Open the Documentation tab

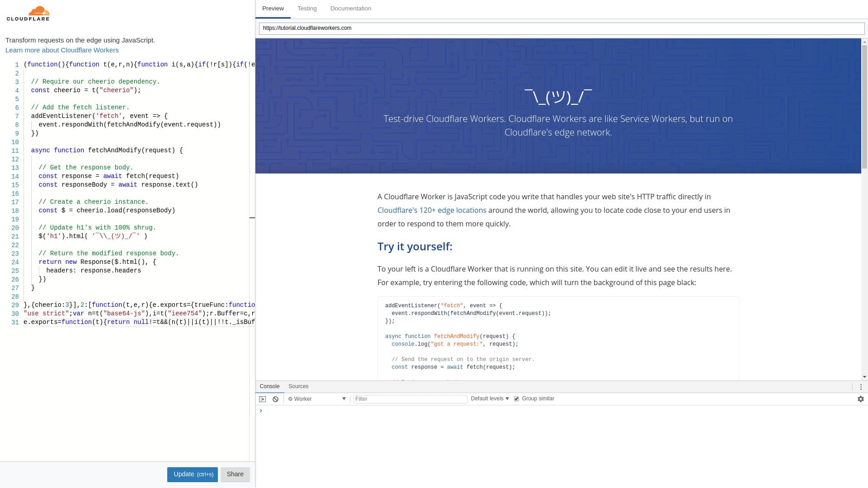(351, 9)
